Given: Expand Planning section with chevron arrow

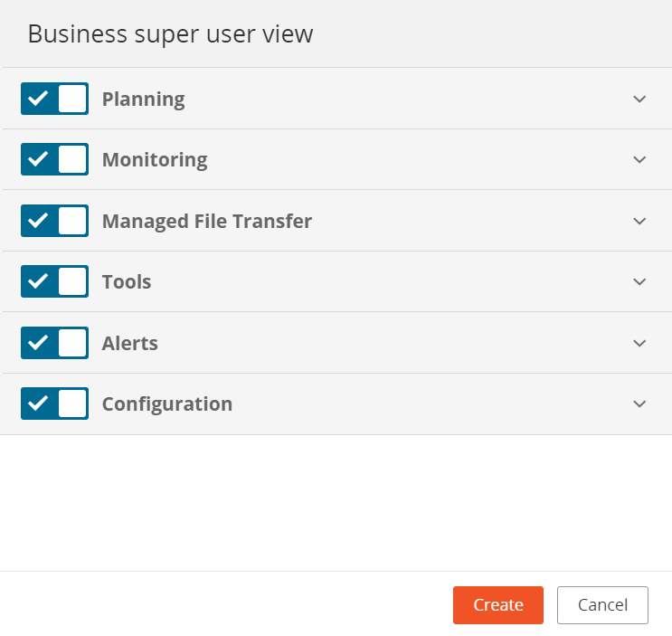Looking at the screenshot, I should tap(639, 99).
